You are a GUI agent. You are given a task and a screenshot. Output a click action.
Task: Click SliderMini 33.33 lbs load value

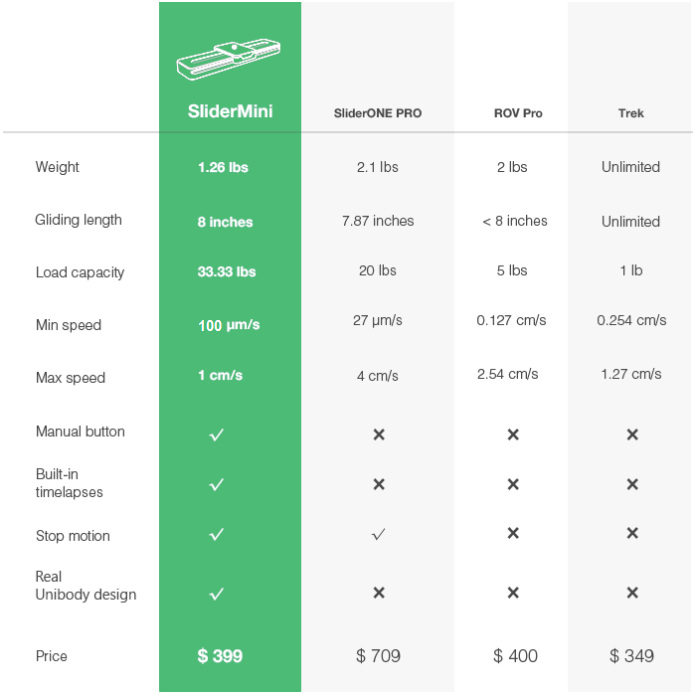(226, 272)
